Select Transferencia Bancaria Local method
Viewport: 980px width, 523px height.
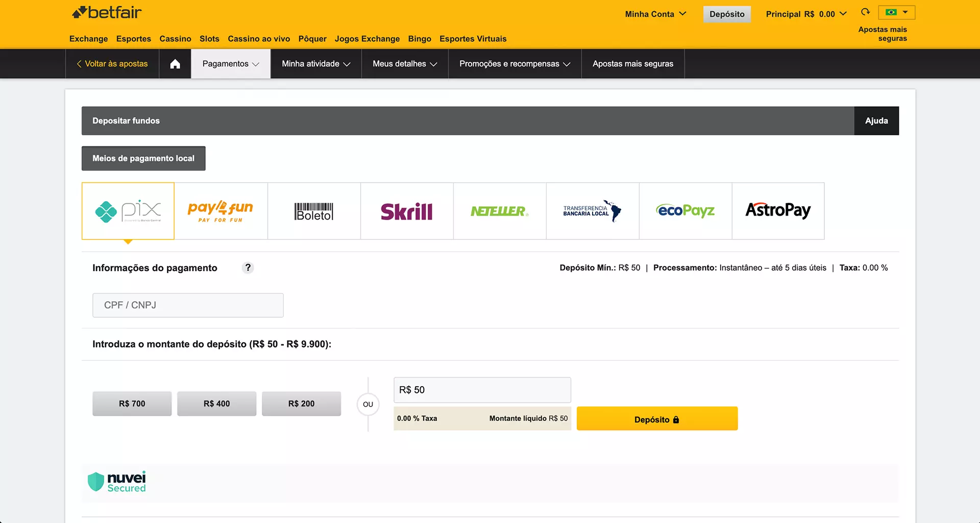(593, 211)
